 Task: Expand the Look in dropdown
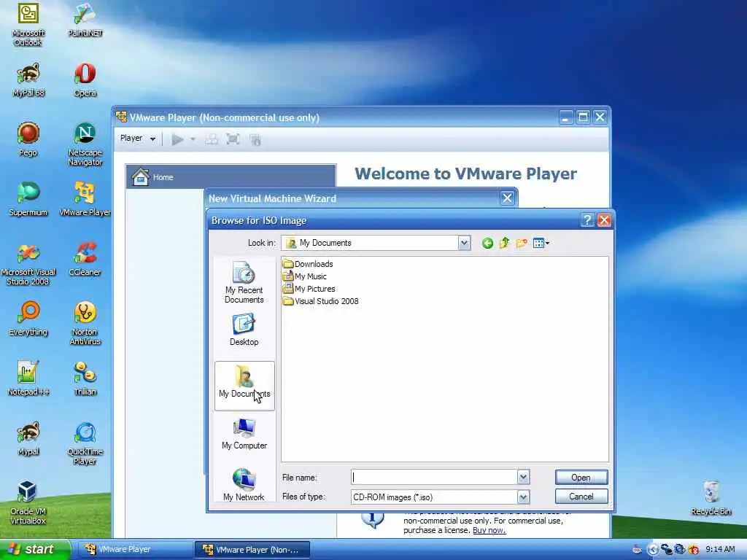point(464,244)
